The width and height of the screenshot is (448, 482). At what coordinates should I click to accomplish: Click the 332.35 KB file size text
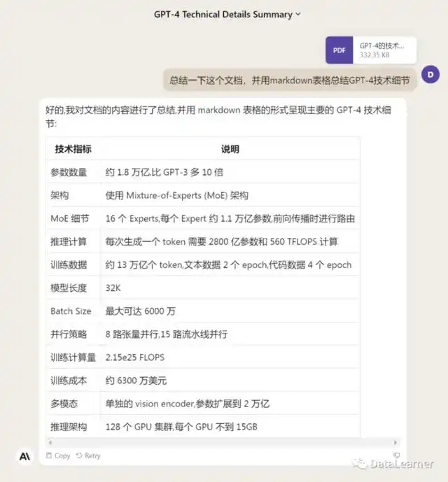click(x=374, y=55)
